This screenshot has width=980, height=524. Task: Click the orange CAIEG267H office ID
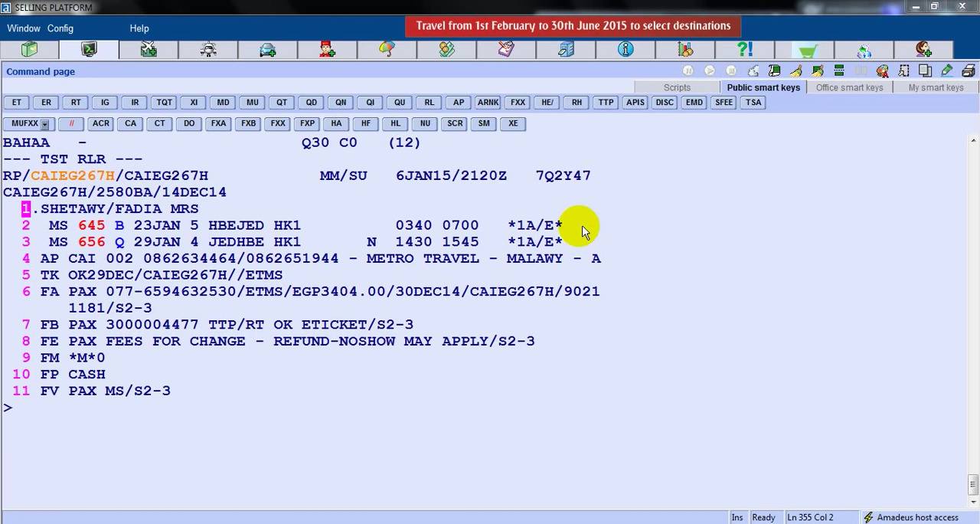73,175
